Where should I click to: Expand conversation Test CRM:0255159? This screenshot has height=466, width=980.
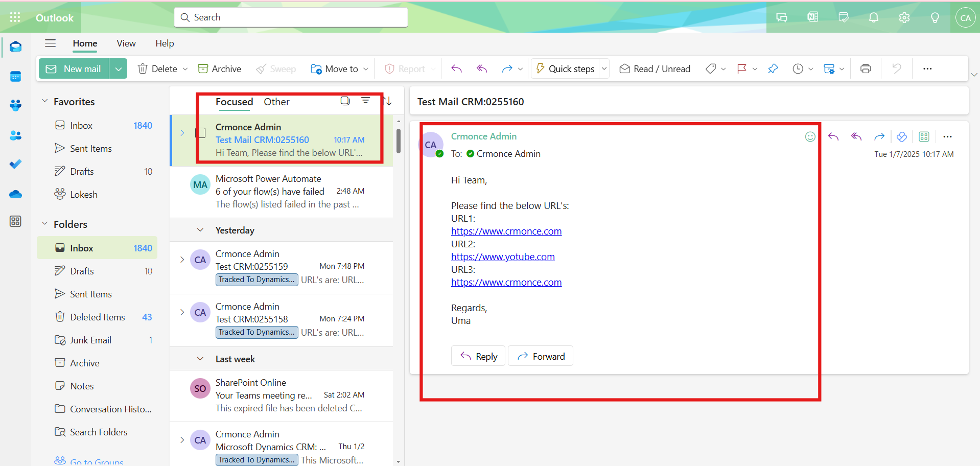182,260
